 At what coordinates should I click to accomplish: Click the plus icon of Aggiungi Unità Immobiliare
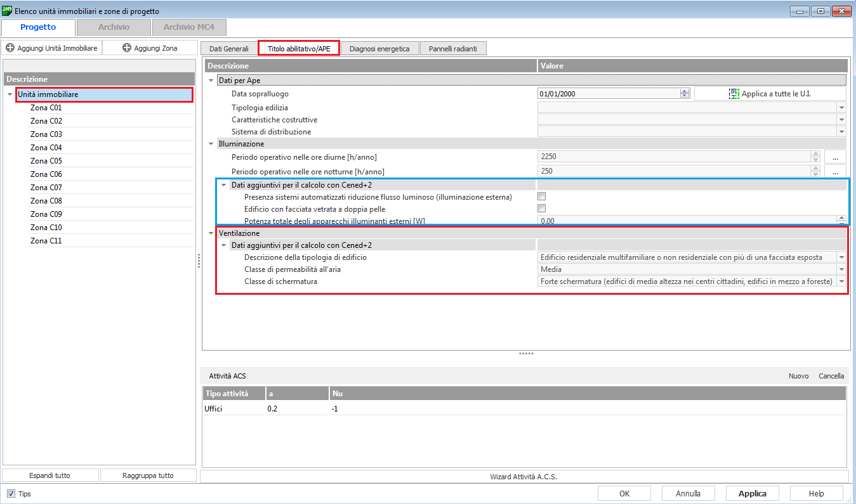(10, 48)
